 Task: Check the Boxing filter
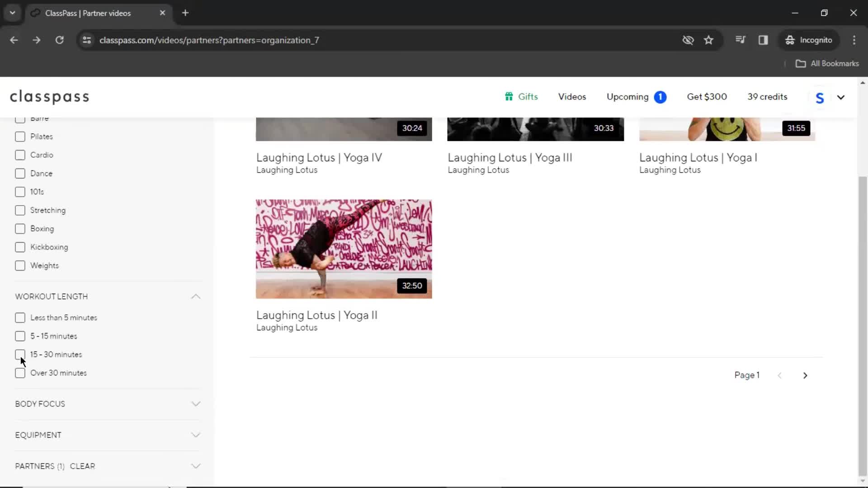(x=20, y=229)
